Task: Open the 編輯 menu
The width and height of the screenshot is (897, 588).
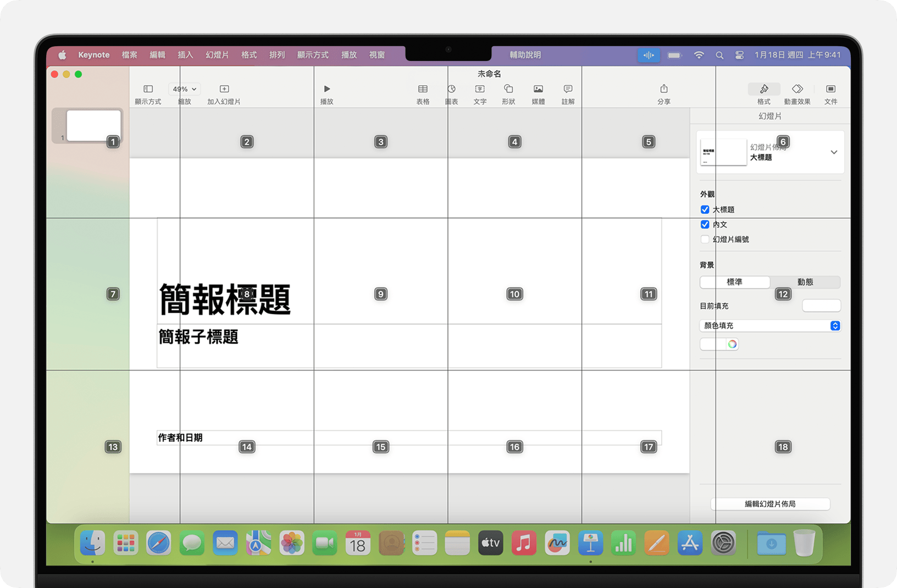Action: [157, 55]
